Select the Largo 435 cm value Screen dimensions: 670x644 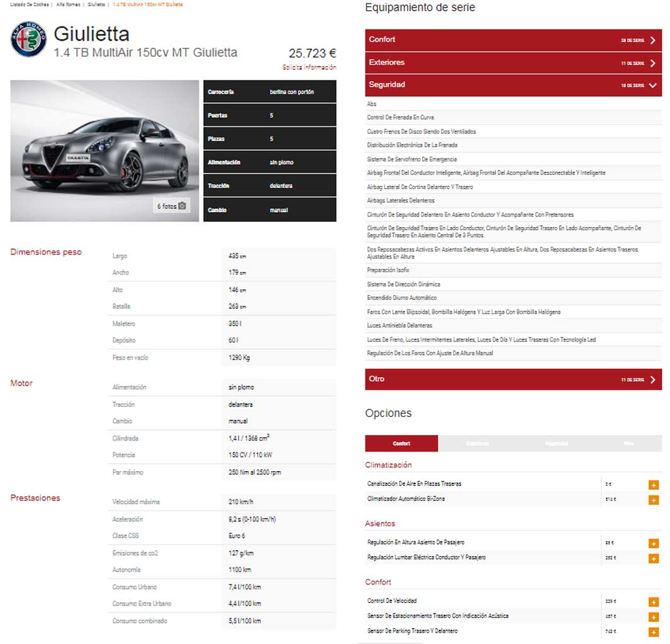[237, 256]
